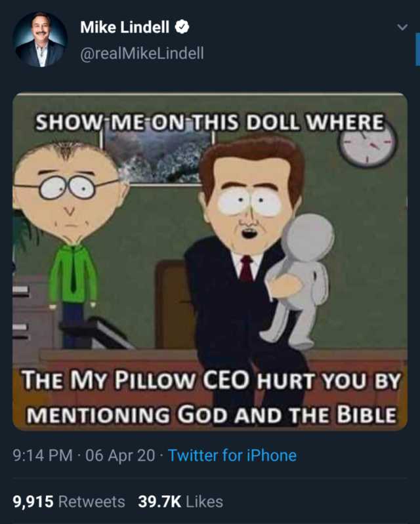Viewport: 420px width, 524px height.
Task: Open the tweet options chevron menu
Action: [402, 27]
